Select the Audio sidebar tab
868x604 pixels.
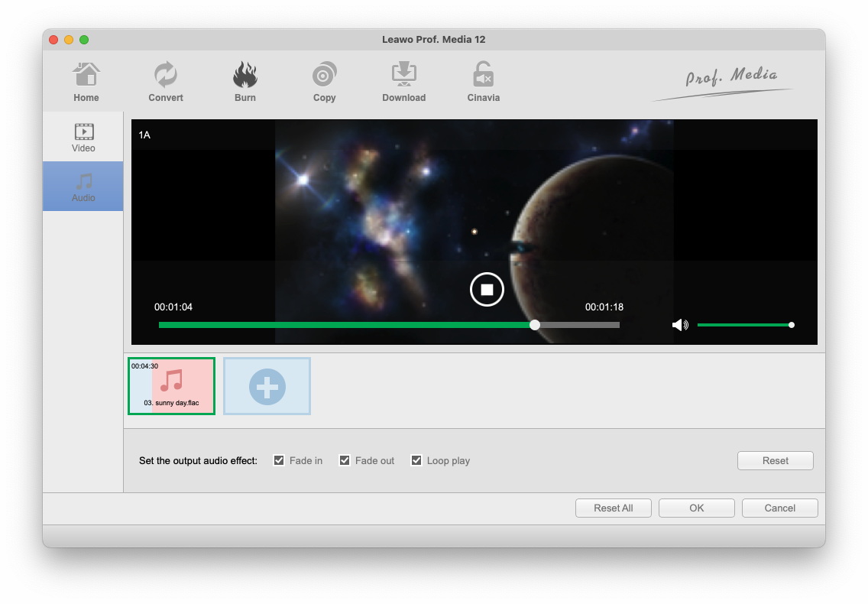coord(83,187)
